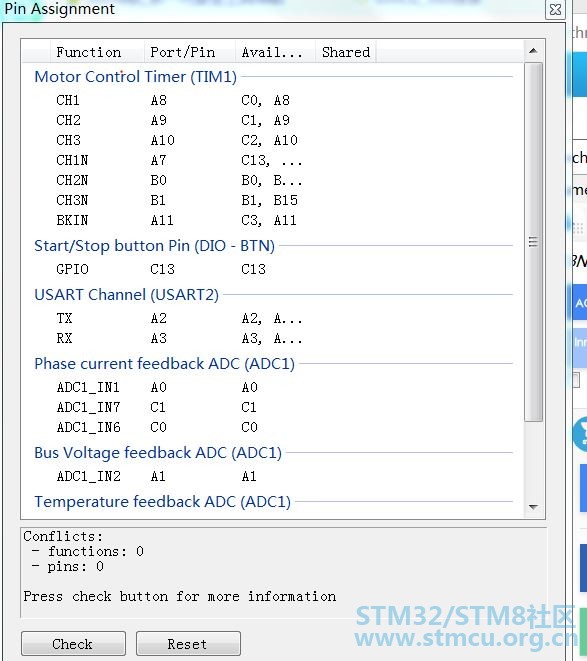This screenshot has height=661, width=587.
Task: Click port/pin A10 of CH3
Action: [162, 140]
